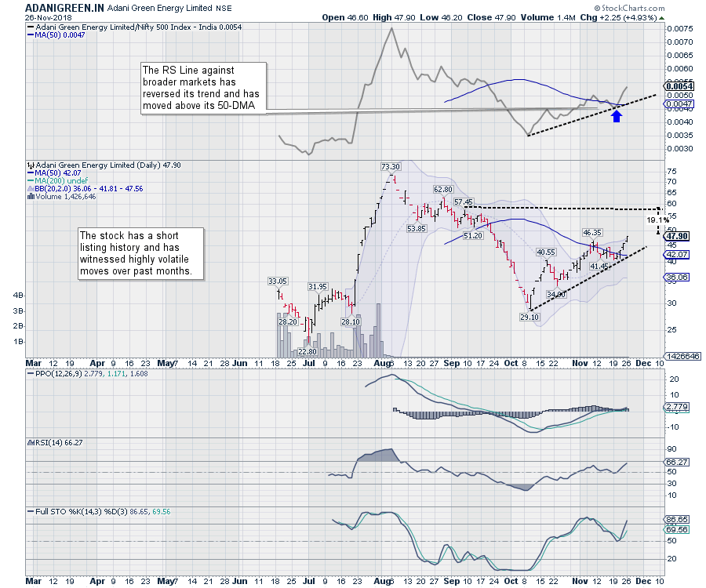Click the 19.1% target distance label
The width and height of the screenshot is (706, 588).
[x=658, y=220]
